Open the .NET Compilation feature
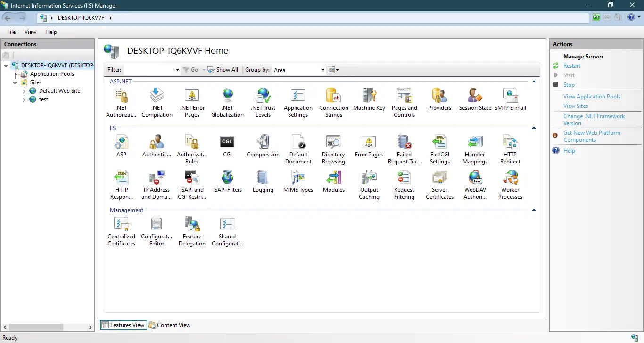The width and height of the screenshot is (644, 343). [x=157, y=103]
